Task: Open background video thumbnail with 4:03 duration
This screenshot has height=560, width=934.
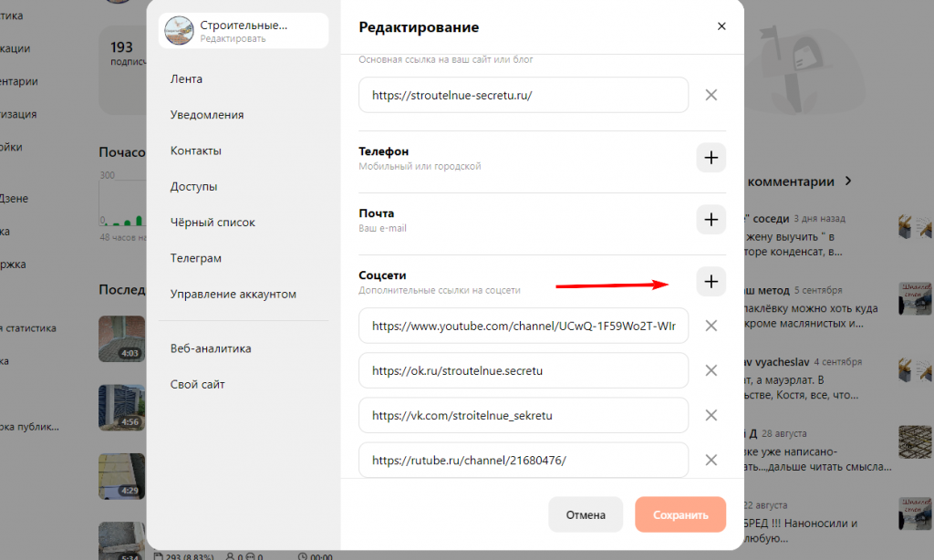Action: click(x=121, y=339)
